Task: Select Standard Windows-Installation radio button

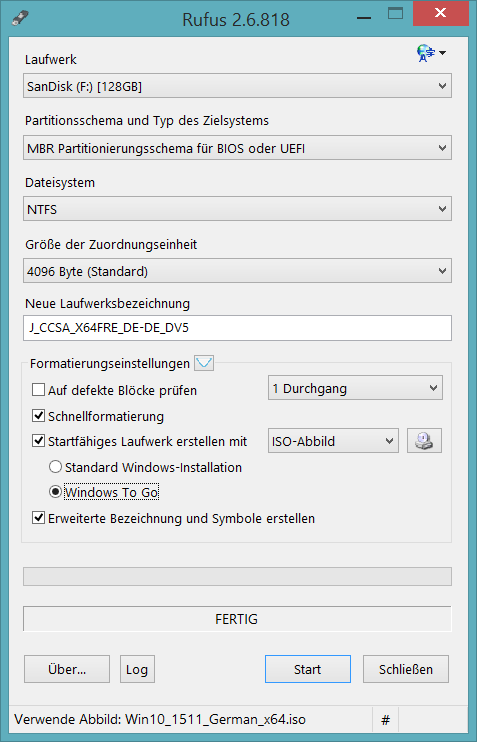Action: (x=55, y=467)
